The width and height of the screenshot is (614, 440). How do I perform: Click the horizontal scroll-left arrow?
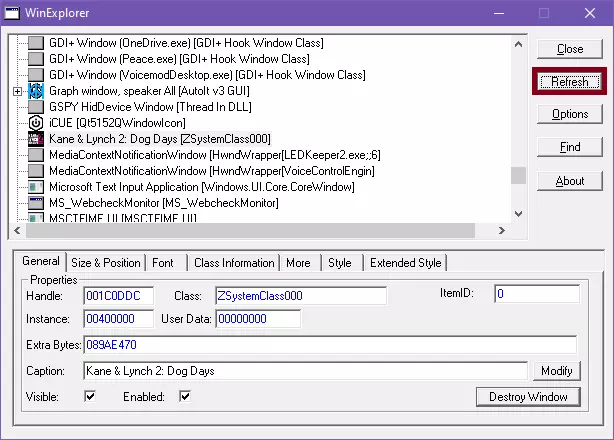tap(17, 231)
